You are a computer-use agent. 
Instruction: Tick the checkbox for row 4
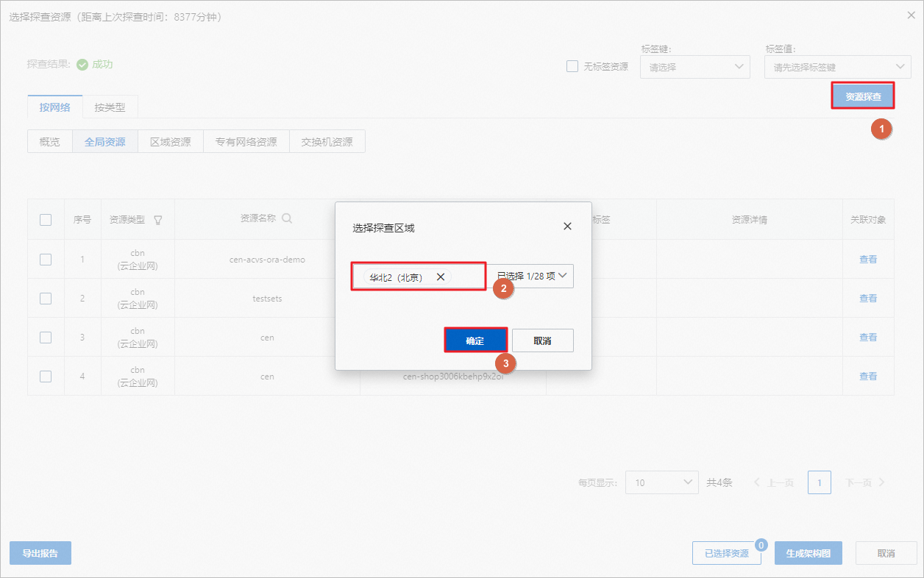(46, 376)
